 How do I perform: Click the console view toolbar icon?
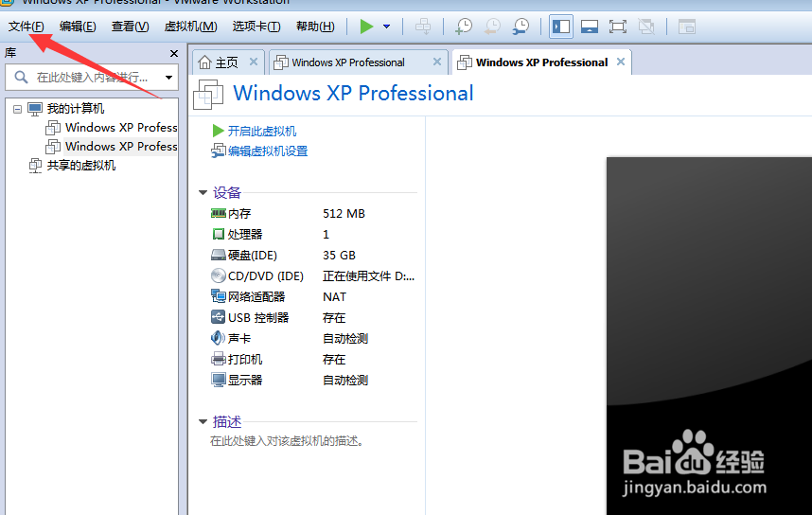pyautogui.click(x=687, y=27)
